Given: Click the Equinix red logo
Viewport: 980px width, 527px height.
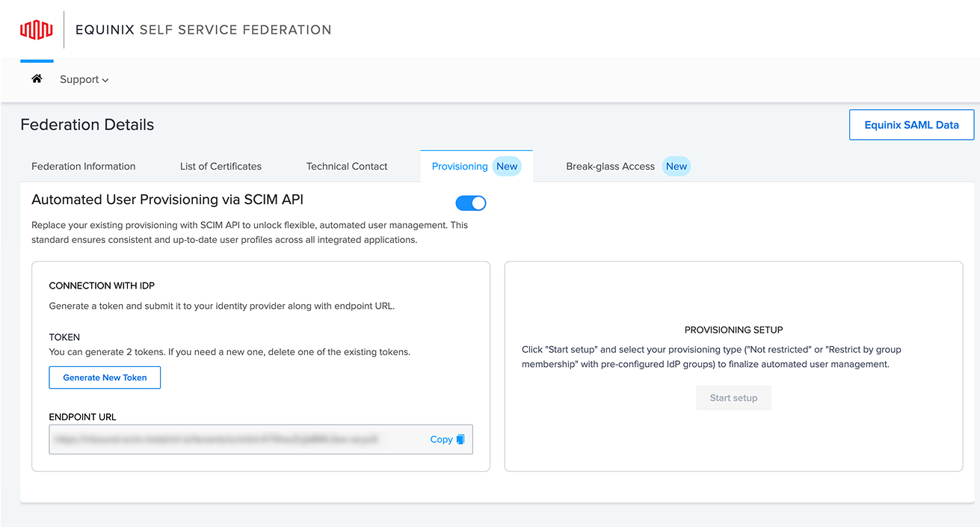Looking at the screenshot, I should point(36,30).
